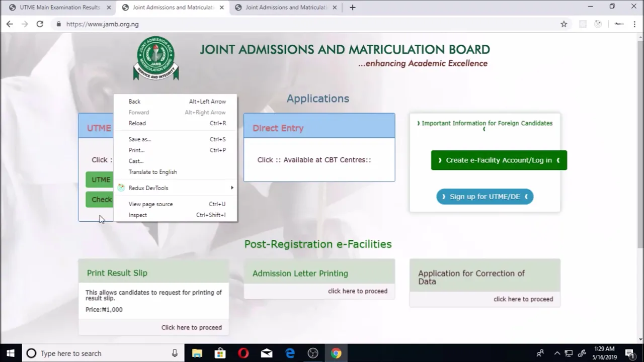Click Print Result Slip heading
This screenshot has height=362, width=644.
pyautogui.click(x=117, y=273)
